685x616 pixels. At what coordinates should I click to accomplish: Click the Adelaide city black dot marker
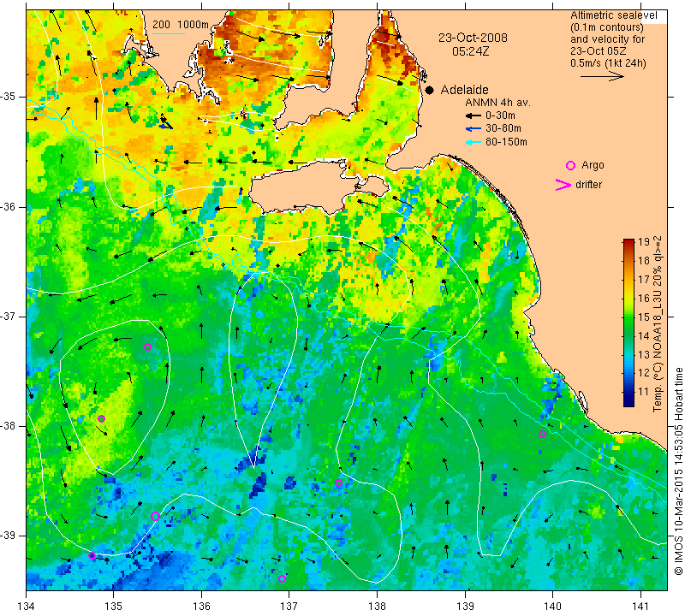tap(430, 90)
